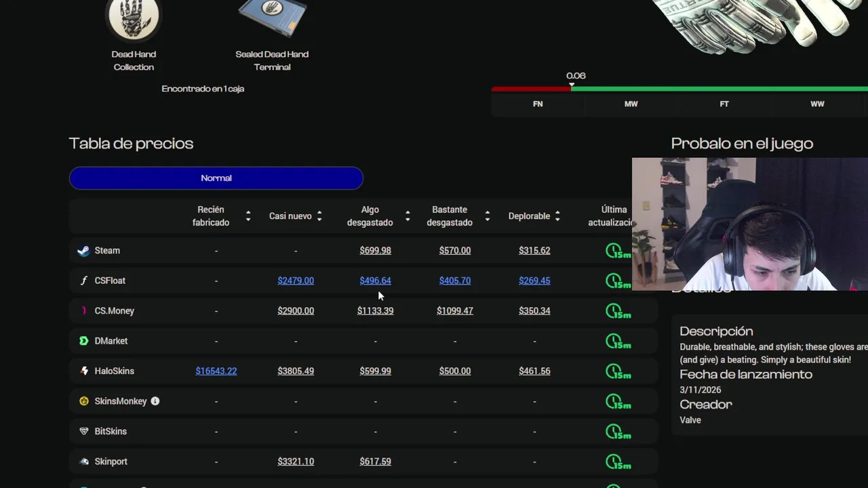
Task: Open CSFloat $2479.00 price link
Action: [x=296, y=281]
